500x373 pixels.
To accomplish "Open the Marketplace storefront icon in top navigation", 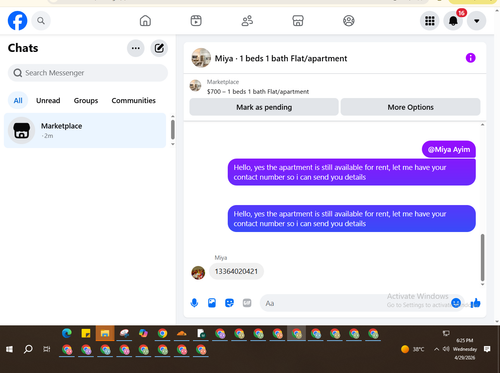I will (298, 21).
